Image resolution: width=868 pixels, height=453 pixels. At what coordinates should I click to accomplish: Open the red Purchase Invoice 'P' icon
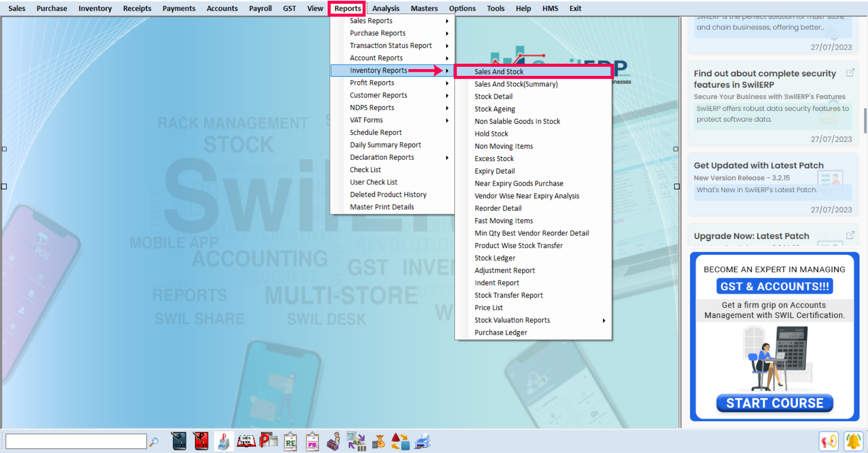[x=201, y=441]
